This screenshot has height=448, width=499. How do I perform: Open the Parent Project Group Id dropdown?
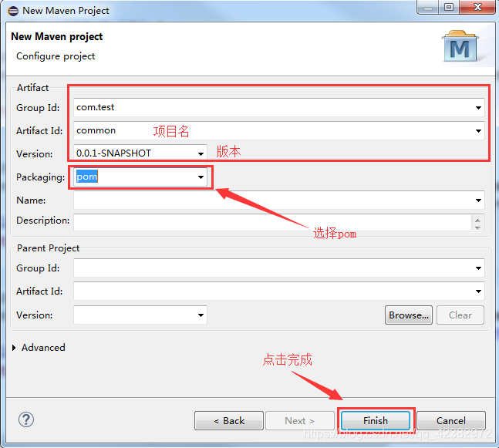point(478,268)
